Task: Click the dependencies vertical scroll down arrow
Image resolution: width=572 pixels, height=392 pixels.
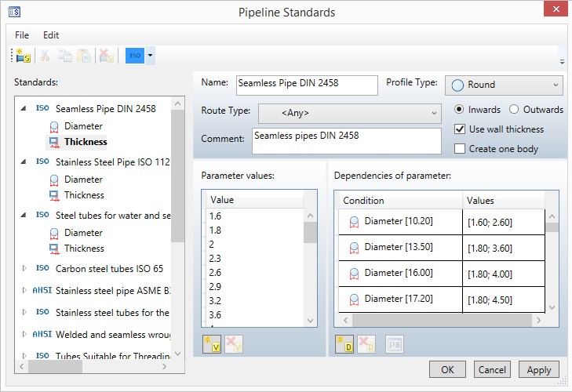Action: [552, 307]
